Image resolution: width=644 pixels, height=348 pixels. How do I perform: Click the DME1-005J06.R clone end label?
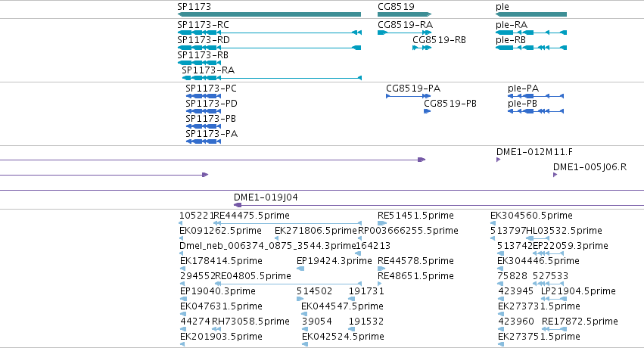[x=590, y=167]
